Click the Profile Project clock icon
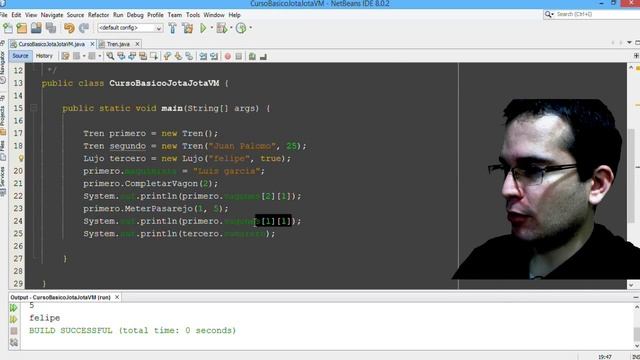Viewport: 640px width, 360px height. 241,28
